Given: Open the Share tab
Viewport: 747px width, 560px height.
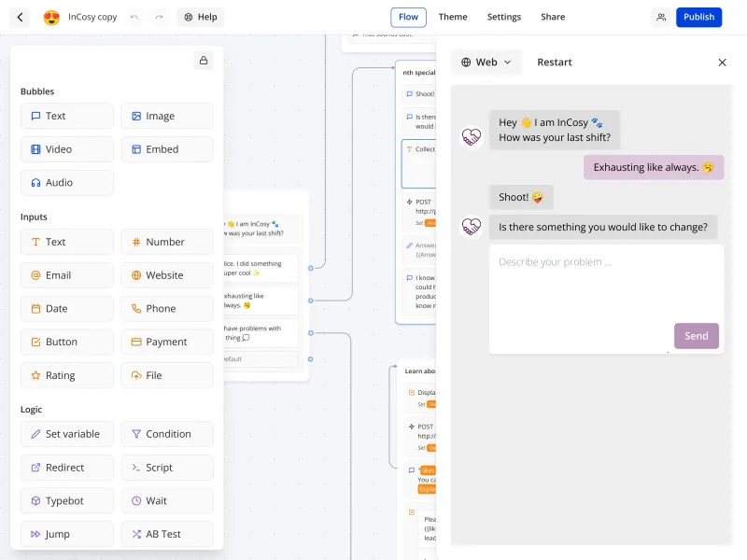Looking at the screenshot, I should click(x=553, y=17).
